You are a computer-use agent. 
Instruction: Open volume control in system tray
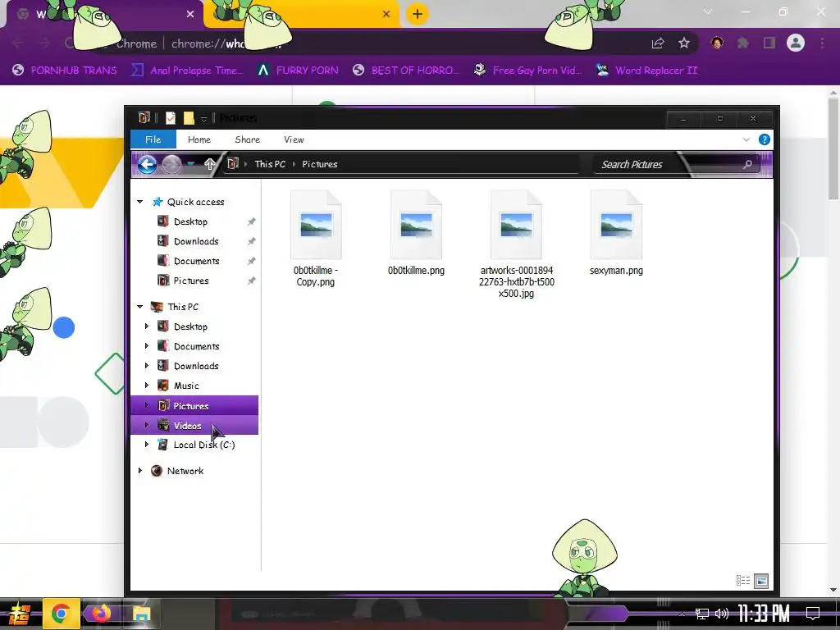[722, 614]
